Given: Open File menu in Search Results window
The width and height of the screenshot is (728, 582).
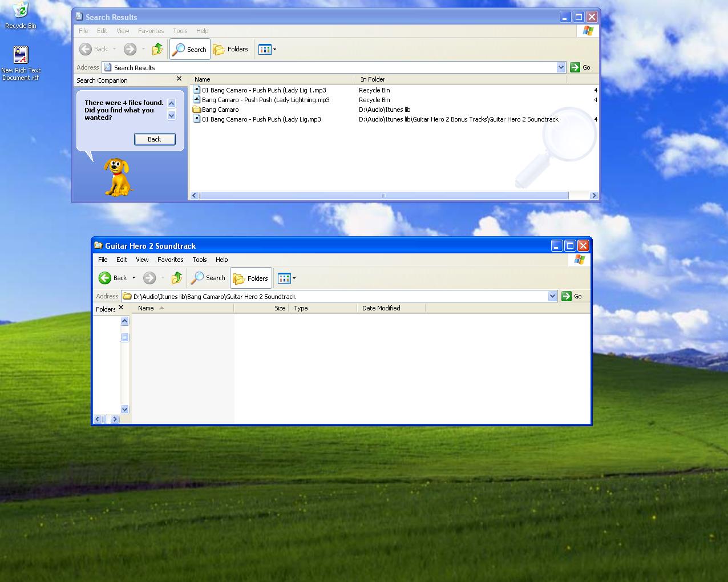Looking at the screenshot, I should (83, 31).
